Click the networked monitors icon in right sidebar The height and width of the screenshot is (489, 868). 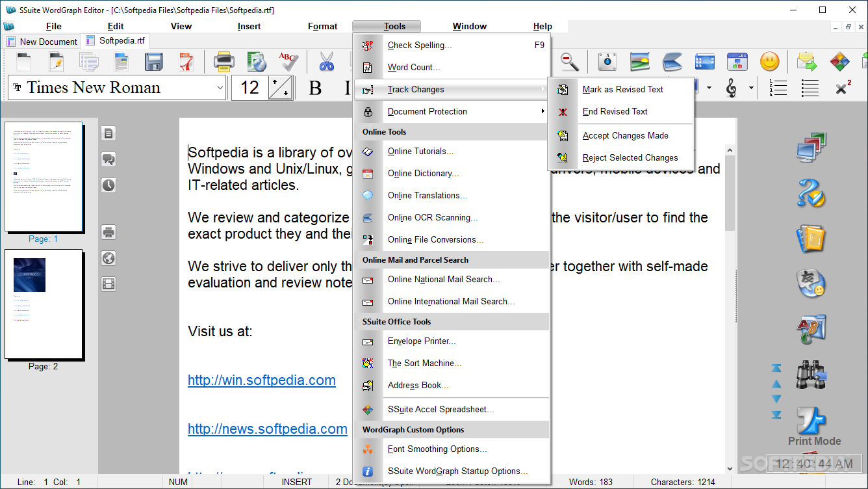811,147
